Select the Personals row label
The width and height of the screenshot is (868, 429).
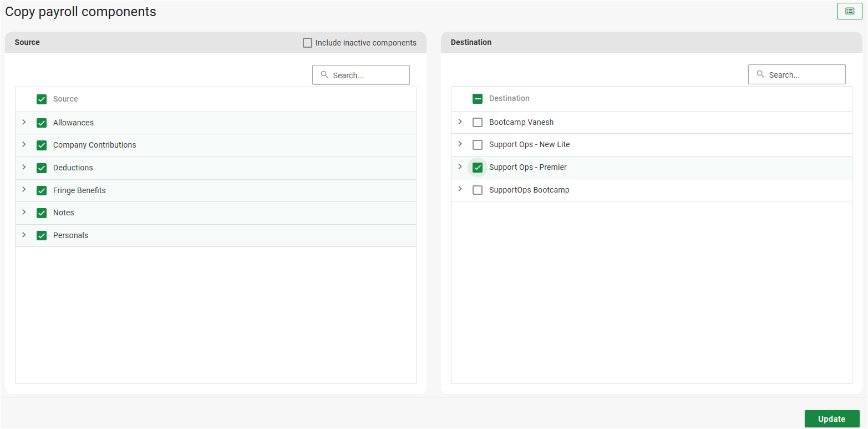point(70,235)
